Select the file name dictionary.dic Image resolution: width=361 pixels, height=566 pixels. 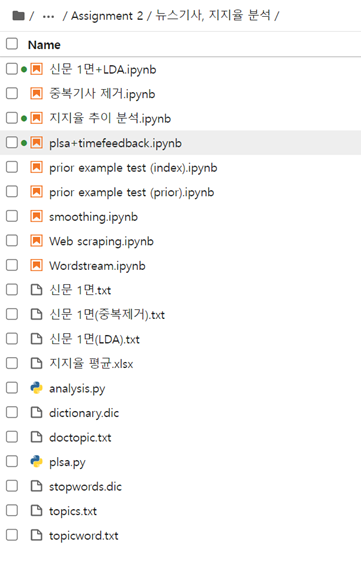tap(84, 413)
